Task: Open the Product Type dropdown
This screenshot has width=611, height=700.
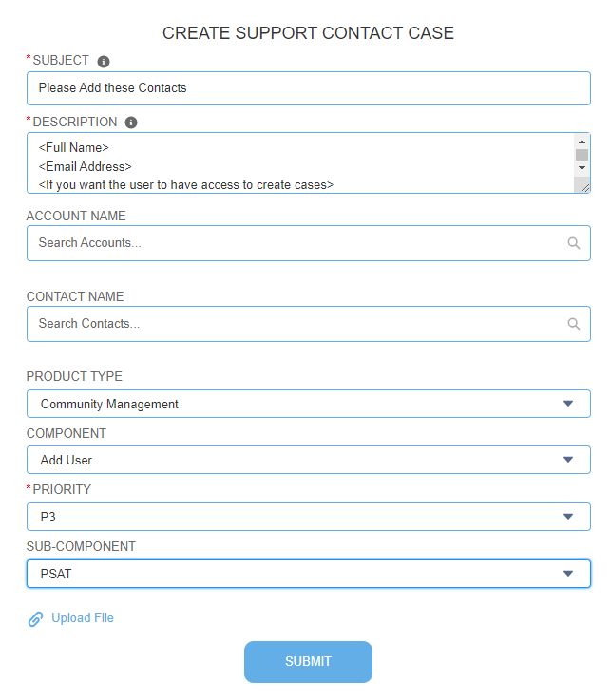Action: (x=308, y=404)
